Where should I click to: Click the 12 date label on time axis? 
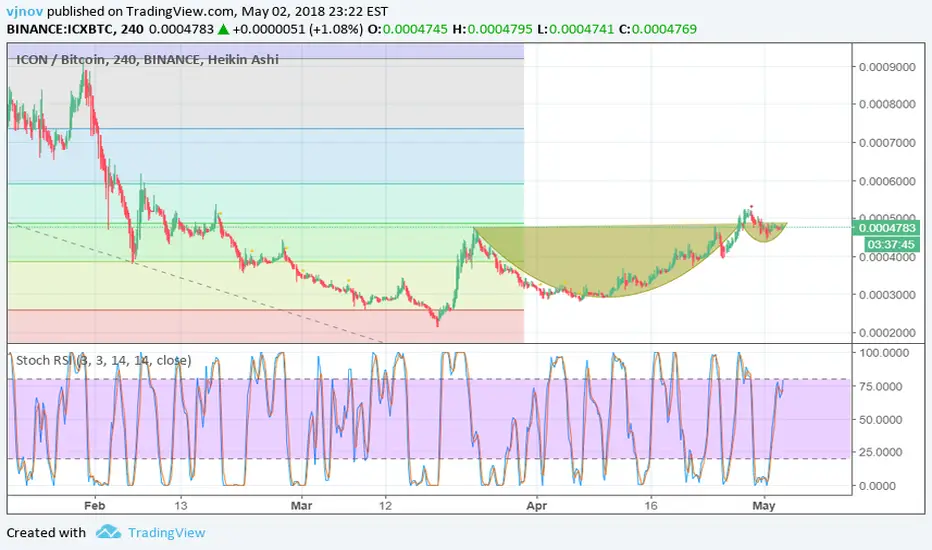point(386,506)
